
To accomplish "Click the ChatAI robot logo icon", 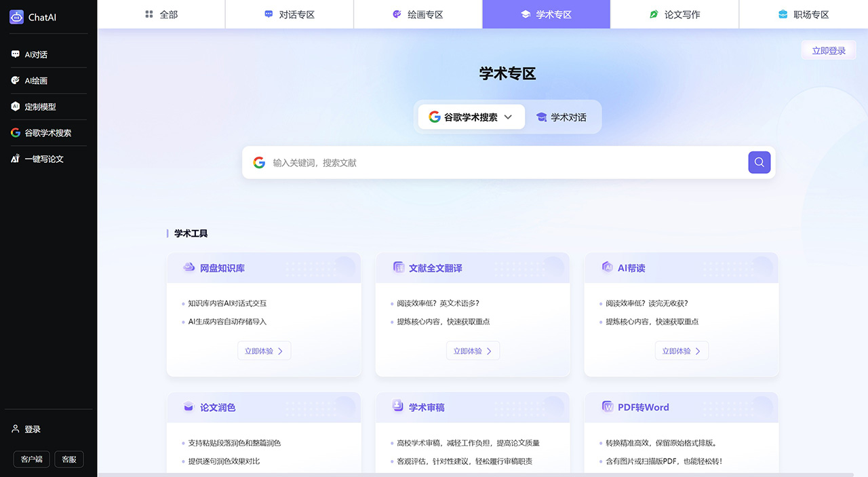I will (x=16, y=17).
